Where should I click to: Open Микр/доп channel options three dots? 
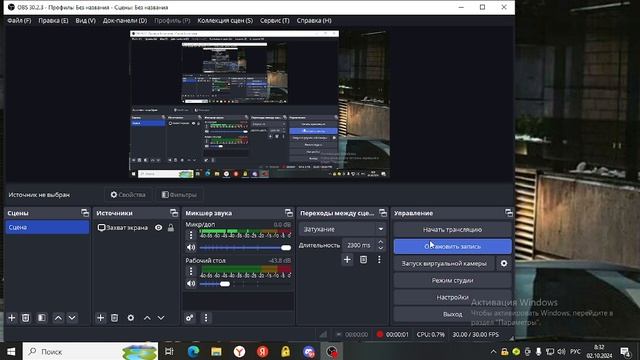tap(191, 235)
